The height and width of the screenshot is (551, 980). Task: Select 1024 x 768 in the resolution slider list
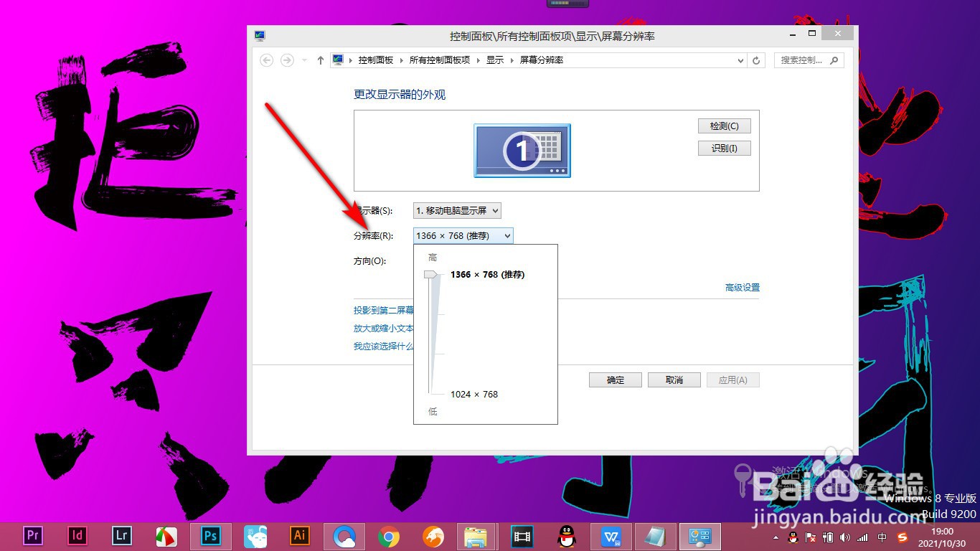473,394
